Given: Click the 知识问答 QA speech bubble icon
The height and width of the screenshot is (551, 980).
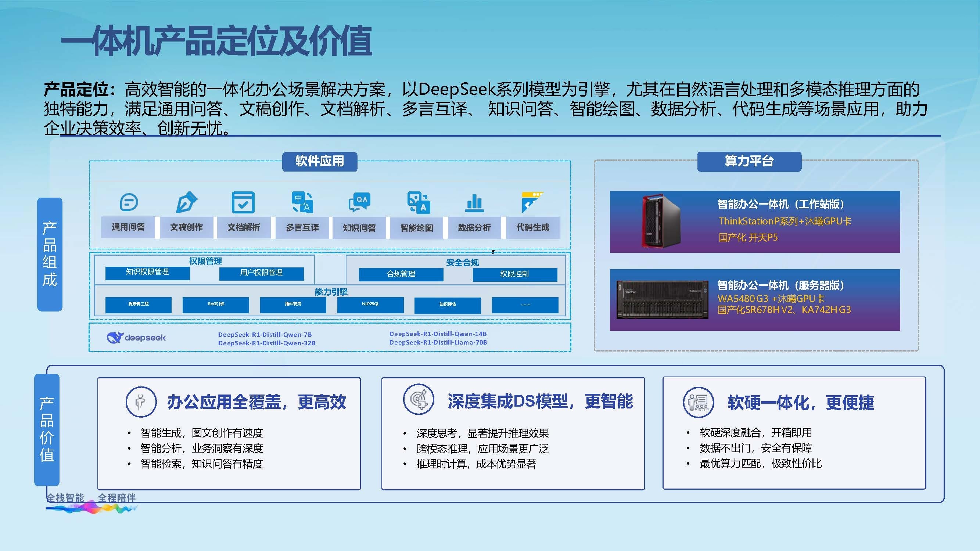Looking at the screenshot, I should (x=359, y=202).
